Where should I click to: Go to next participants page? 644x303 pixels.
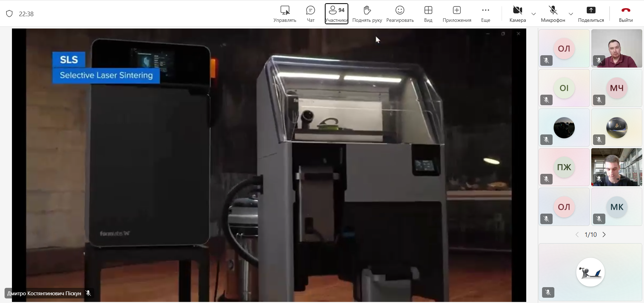point(604,235)
